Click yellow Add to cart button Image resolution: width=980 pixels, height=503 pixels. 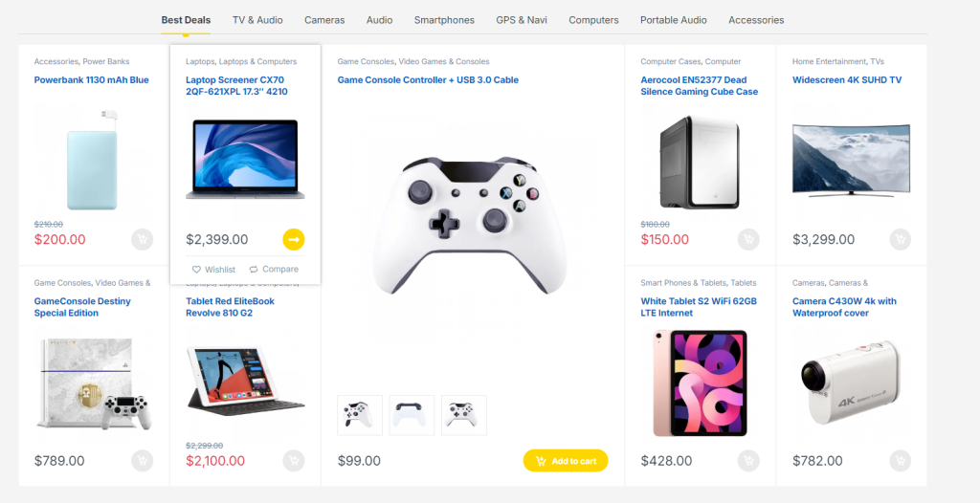[566, 461]
